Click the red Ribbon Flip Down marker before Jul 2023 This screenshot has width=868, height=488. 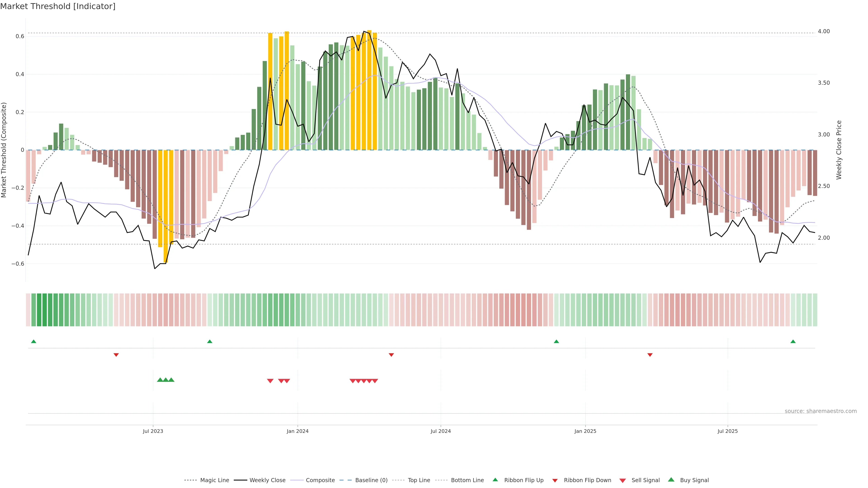point(116,355)
